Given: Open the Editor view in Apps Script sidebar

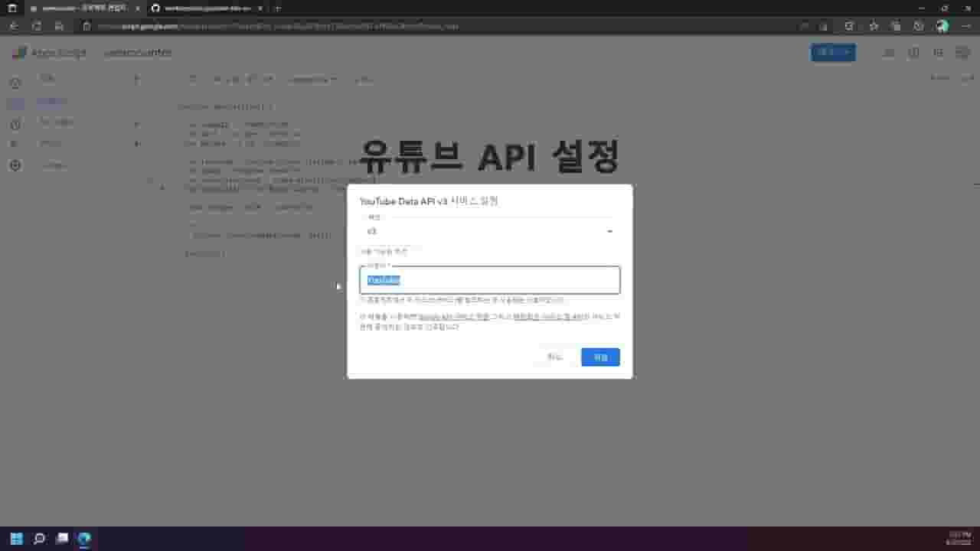Looking at the screenshot, I should [x=15, y=103].
